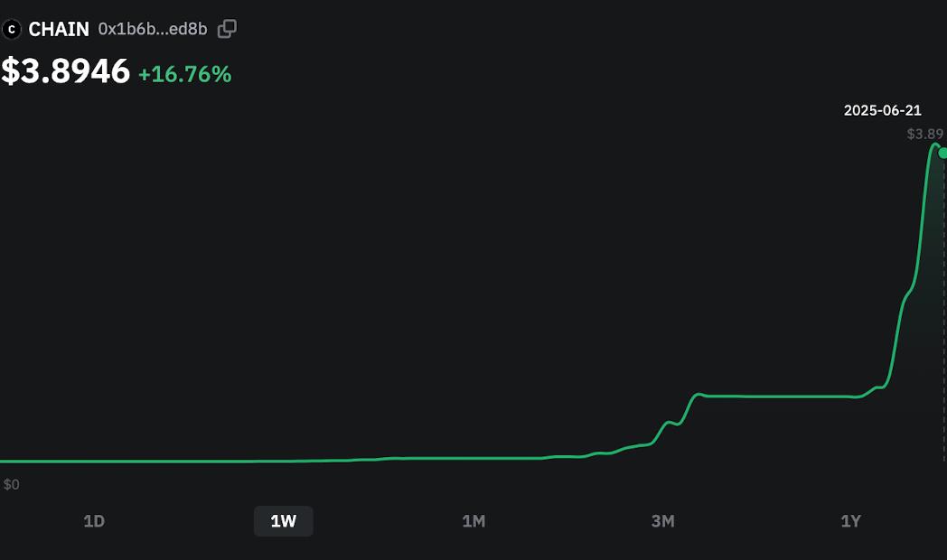The image size is (947, 560).
Task: Click the green chart endpoint dot
Action: pos(942,154)
